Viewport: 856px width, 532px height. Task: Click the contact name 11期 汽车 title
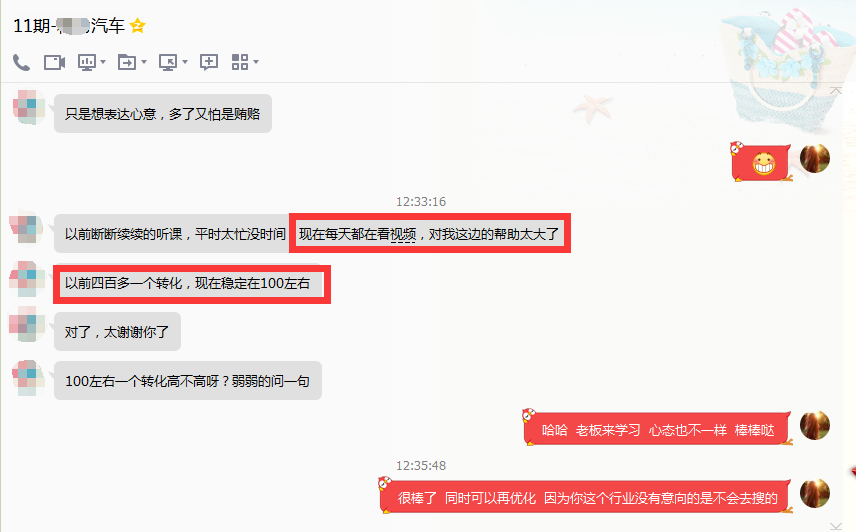click(x=69, y=26)
